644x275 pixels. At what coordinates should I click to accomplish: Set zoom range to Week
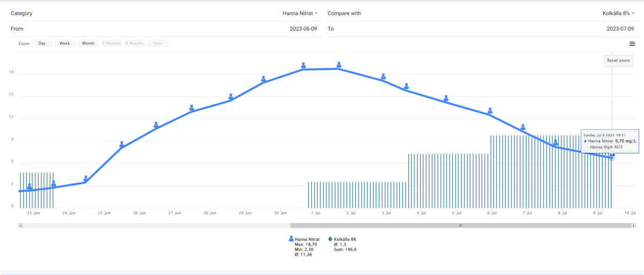pos(65,43)
